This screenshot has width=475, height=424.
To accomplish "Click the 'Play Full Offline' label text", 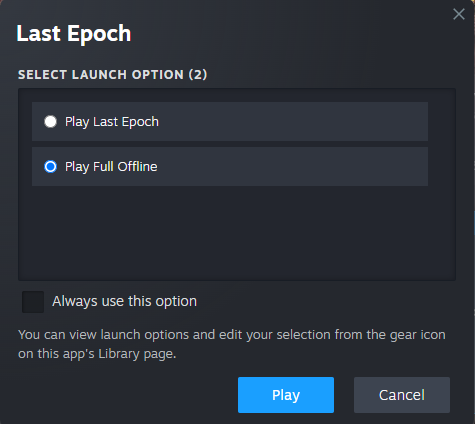I will click(x=111, y=167).
